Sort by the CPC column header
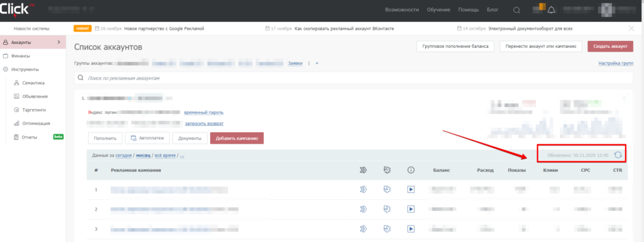 pyautogui.click(x=586, y=170)
